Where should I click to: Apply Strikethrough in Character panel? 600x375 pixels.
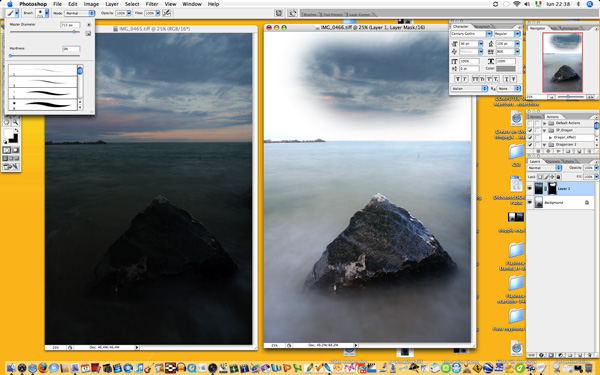pyautogui.click(x=514, y=79)
